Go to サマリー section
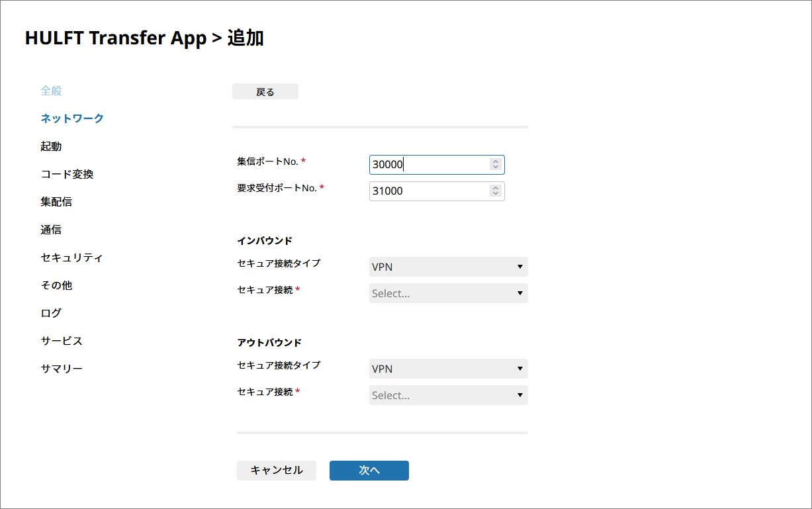Viewport: 812px width, 509px height. [x=62, y=369]
